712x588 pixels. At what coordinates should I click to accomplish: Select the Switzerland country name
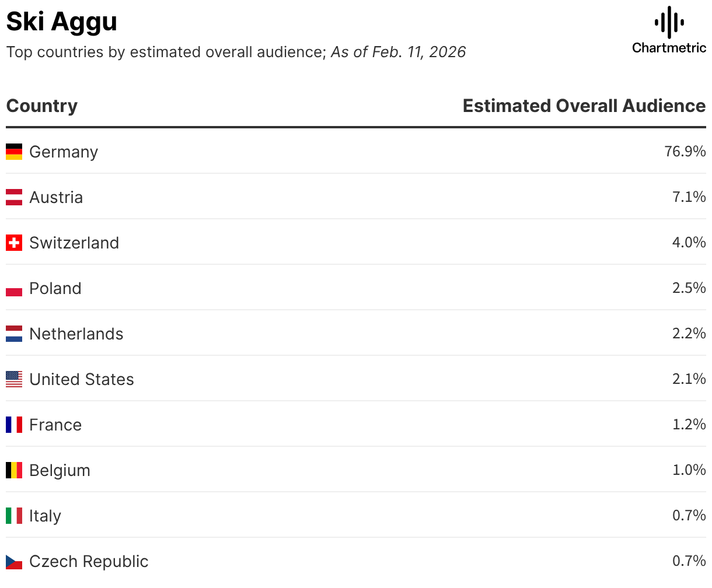[x=74, y=243]
